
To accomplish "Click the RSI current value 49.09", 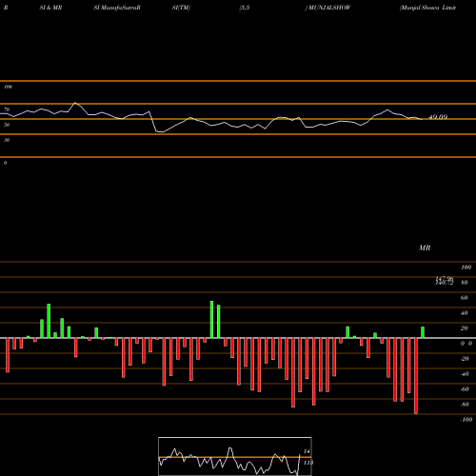I will [438, 117].
